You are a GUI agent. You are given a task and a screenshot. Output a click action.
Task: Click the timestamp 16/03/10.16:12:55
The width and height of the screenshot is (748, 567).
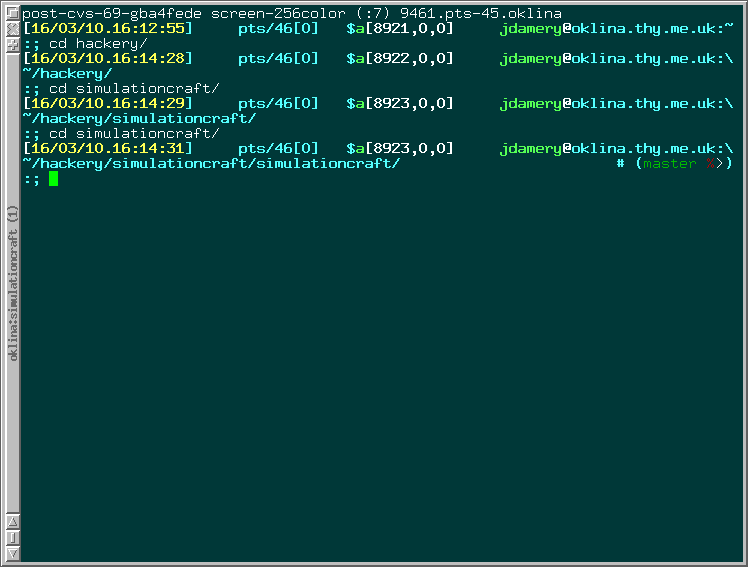[x=108, y=28]
